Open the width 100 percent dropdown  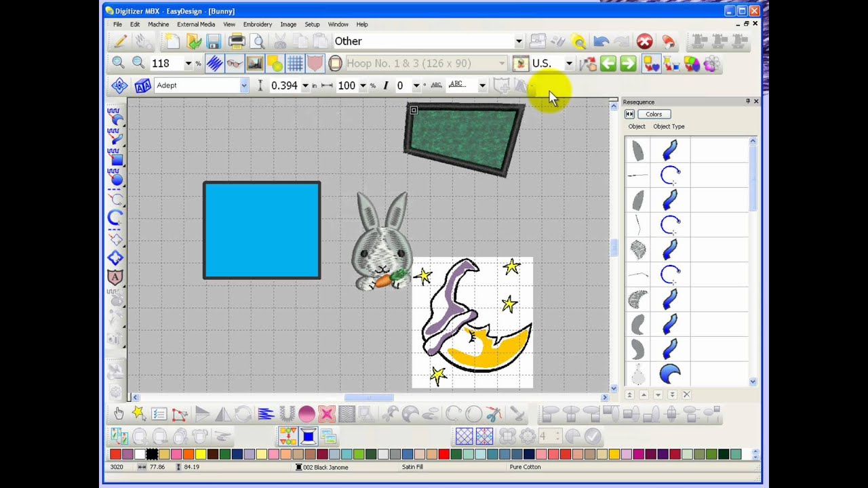coord(363,85)
